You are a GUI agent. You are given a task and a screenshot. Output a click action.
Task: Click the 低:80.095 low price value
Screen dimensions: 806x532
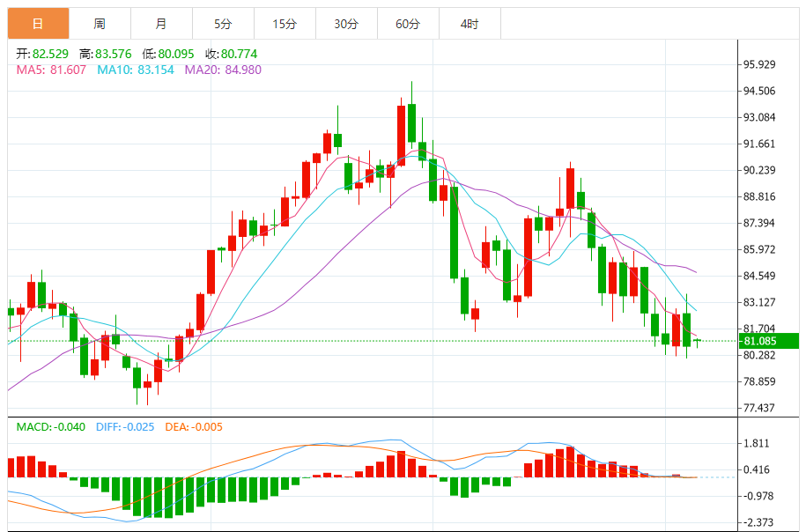pyautogui.click(x=168, y=54)
